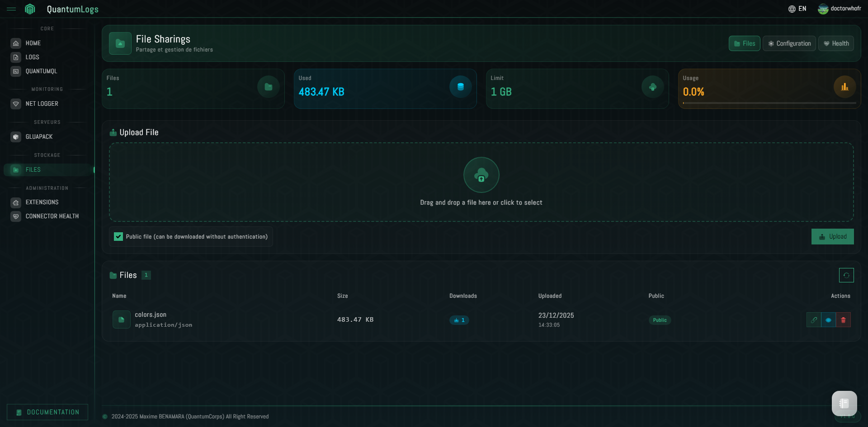Click the Public status badge

click(660, 320)
